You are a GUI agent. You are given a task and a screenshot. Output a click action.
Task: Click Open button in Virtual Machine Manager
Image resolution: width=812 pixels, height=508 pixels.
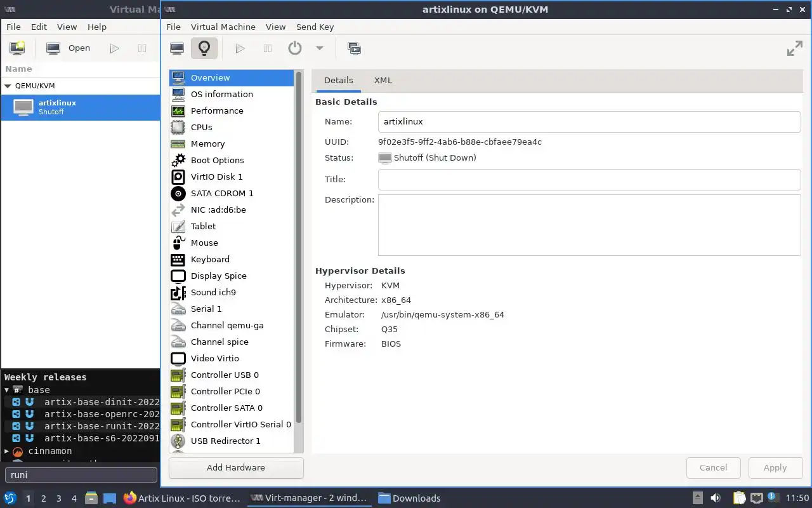pyautogui.click(x=69, y=48)
